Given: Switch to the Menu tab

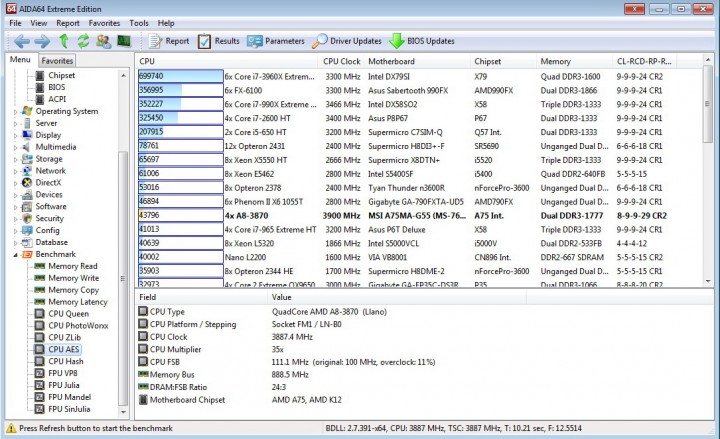Looking at the screenshot, I should (20, 60).
